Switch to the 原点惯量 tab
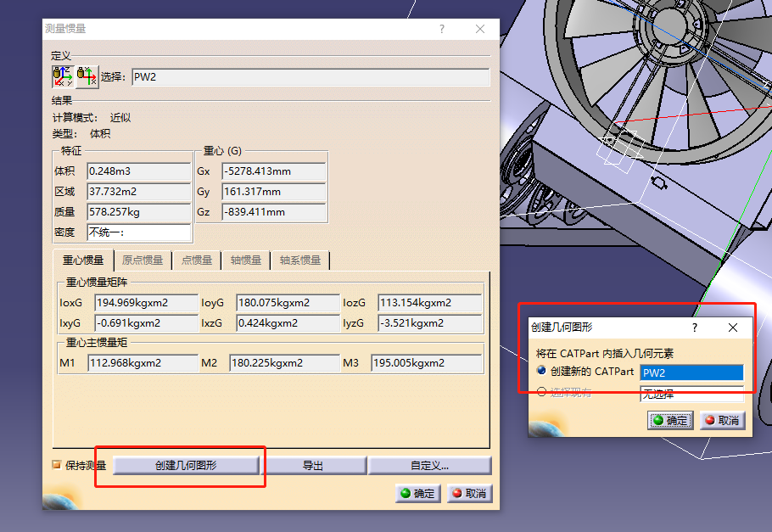Viewport: 772px width, 532px height. [x=143, y=260]
